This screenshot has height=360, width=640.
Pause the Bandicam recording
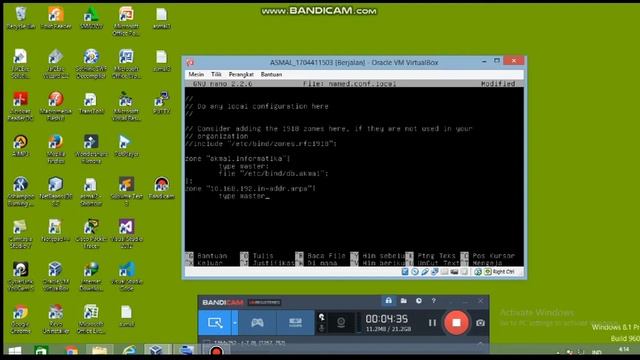click(432, 322)
